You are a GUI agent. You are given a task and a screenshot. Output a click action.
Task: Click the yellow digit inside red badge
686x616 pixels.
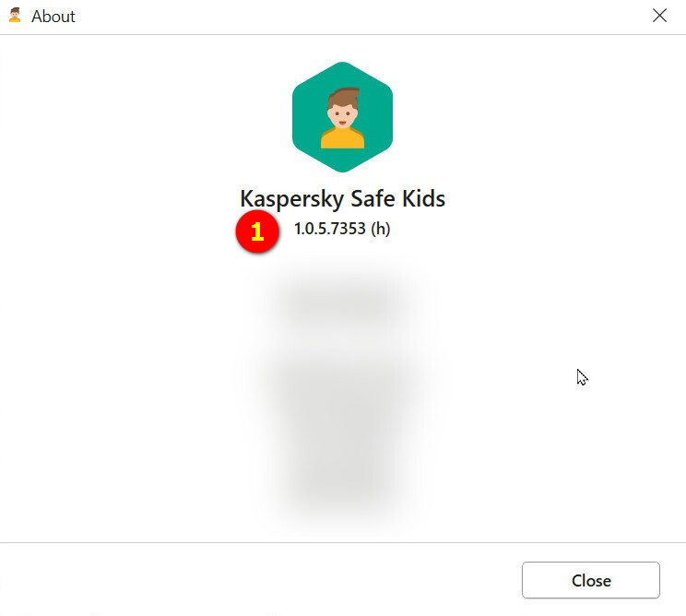click(x=257, y=231)
